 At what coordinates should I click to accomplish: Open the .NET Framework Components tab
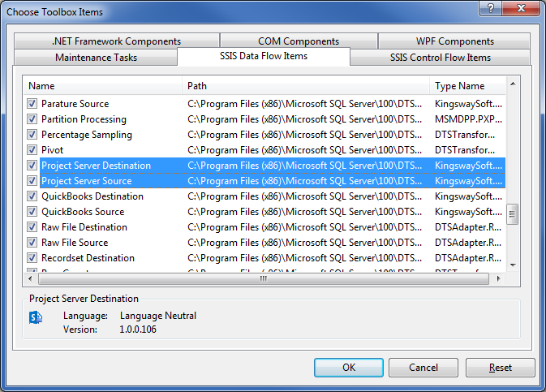(x=117, y=41)
